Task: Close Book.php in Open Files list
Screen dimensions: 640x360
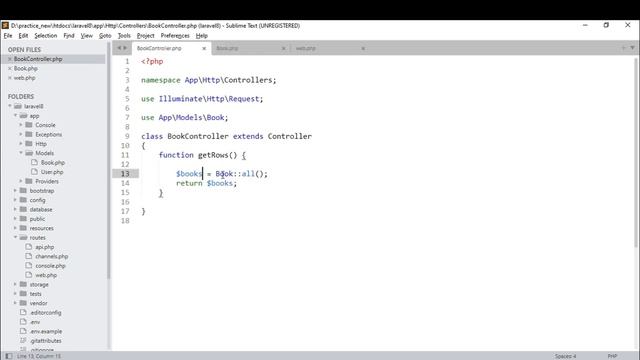Action: (10, 69)
